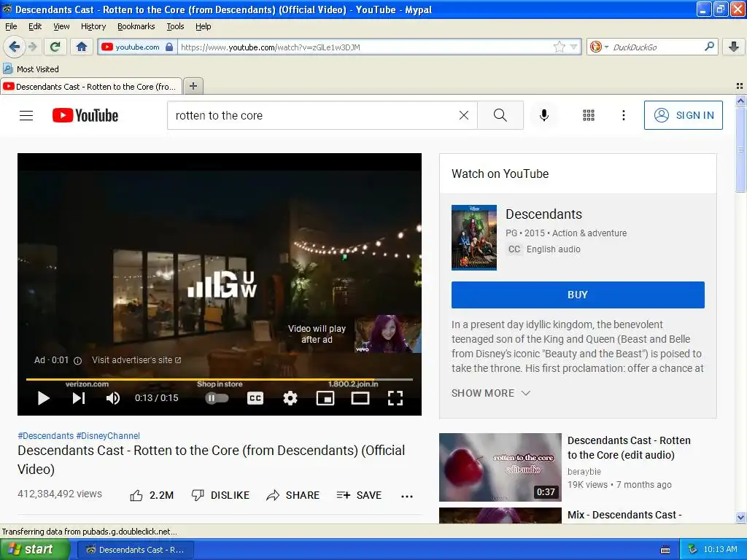Open Descendants Cast edit audio video title

pos(629,448)
